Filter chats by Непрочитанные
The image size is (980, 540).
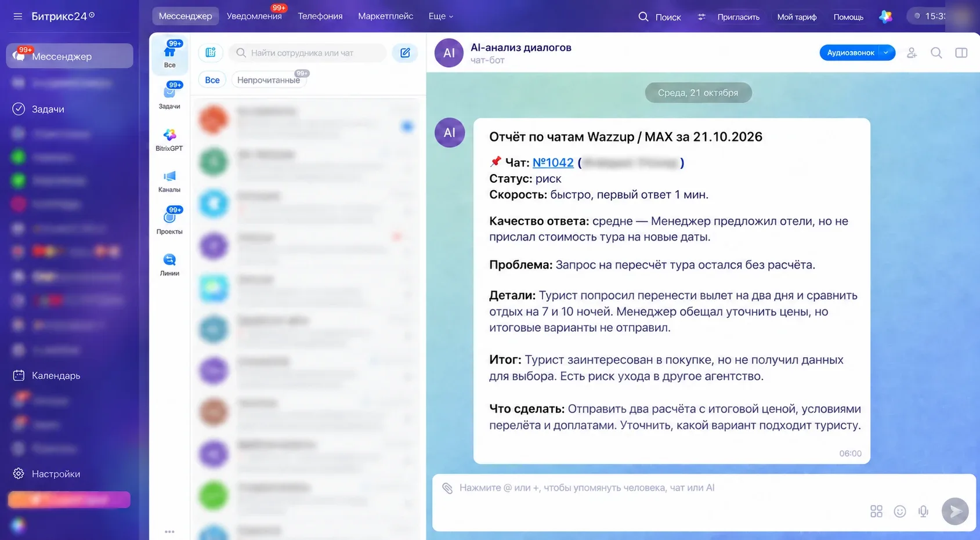tap(269, 80)
